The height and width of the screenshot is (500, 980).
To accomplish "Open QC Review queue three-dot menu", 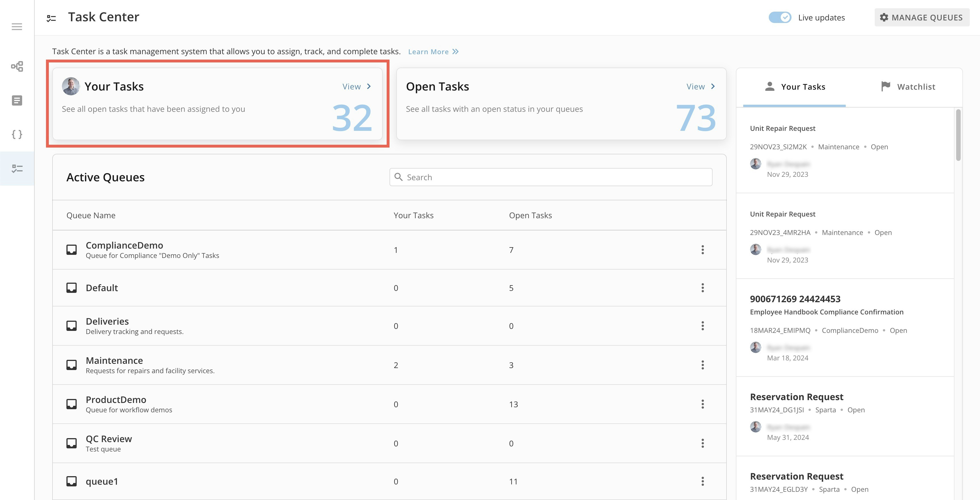I will pyautogui.click(x=702, y=443).
